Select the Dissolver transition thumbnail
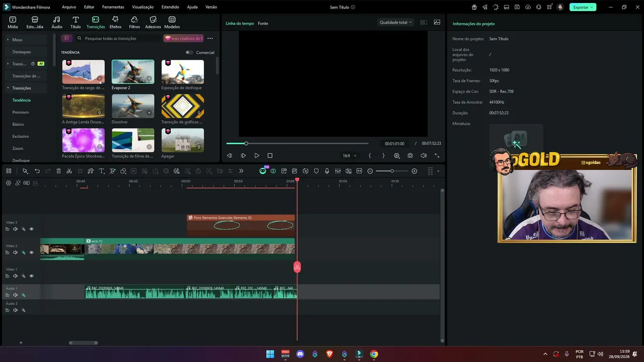The width and height of the screenshot is (644, 362). pyautogui.click(x=133, y=106)
